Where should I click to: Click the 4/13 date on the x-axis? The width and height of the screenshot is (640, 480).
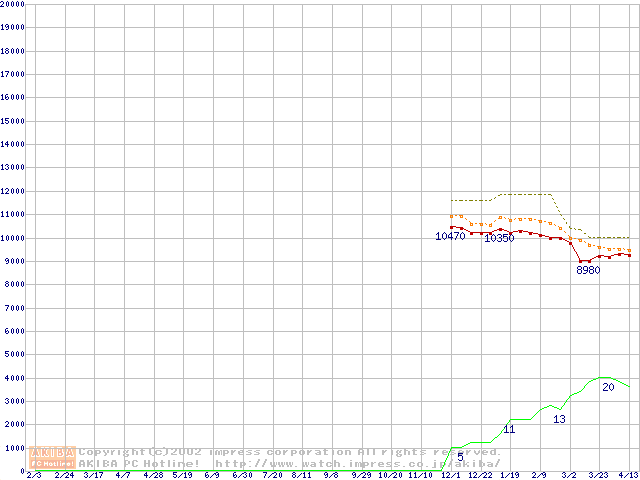[628, 475]
